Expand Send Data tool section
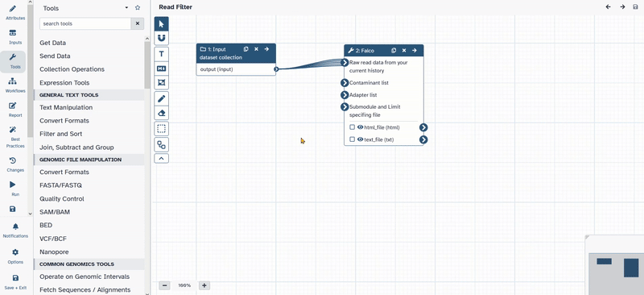Viewport: 644px width, 295px height. [55, 56]
